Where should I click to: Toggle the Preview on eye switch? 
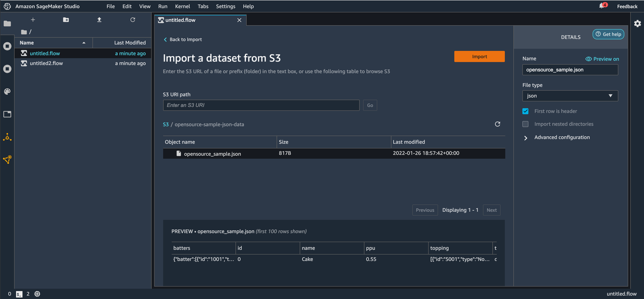[602, 59]
